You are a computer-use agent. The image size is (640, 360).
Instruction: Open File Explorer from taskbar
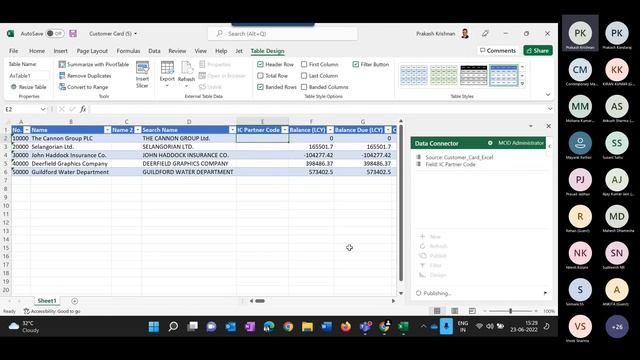coord(307,327)
